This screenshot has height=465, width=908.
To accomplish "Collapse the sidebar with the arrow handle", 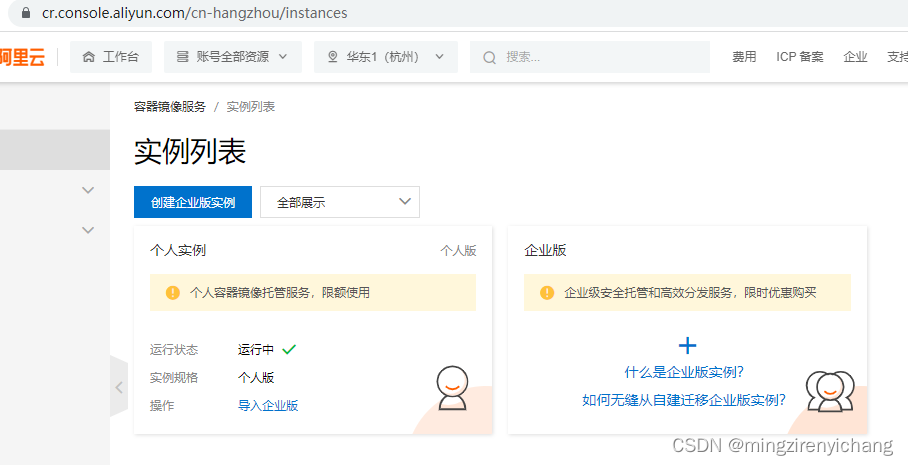I will pyautogui.click(x=119, y=387).
